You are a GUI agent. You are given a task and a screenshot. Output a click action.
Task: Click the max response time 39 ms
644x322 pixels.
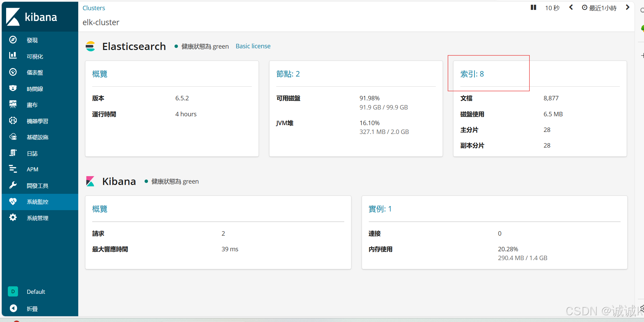pyautogui.click(x=230, y=249)
